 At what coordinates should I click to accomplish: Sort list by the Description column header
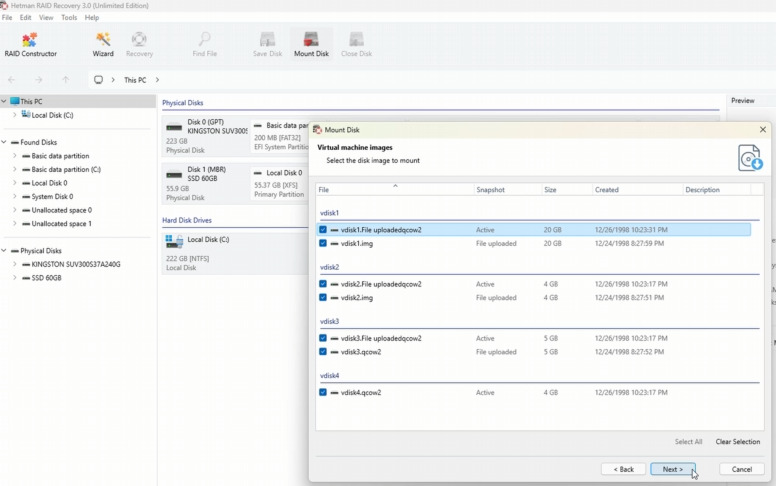[717, 190]
